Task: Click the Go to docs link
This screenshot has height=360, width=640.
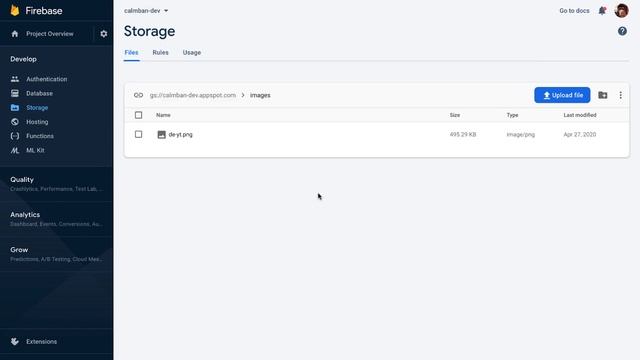Action: tap(574, 11)
